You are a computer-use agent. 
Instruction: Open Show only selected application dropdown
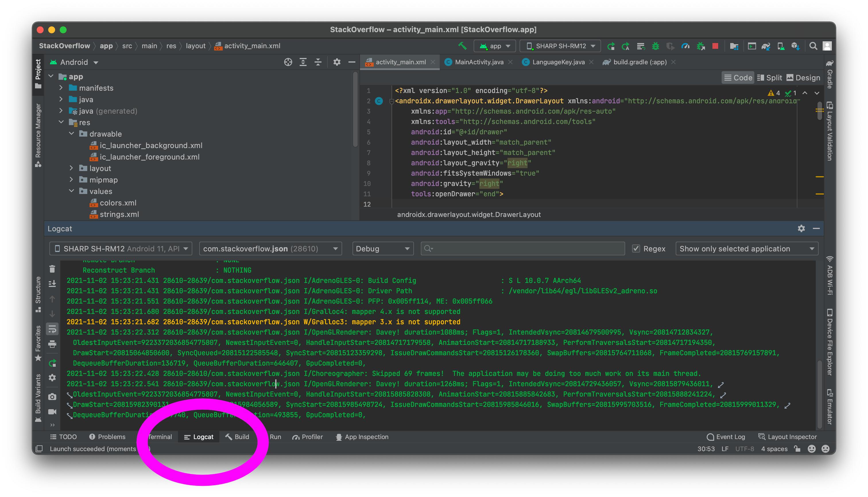747,248
